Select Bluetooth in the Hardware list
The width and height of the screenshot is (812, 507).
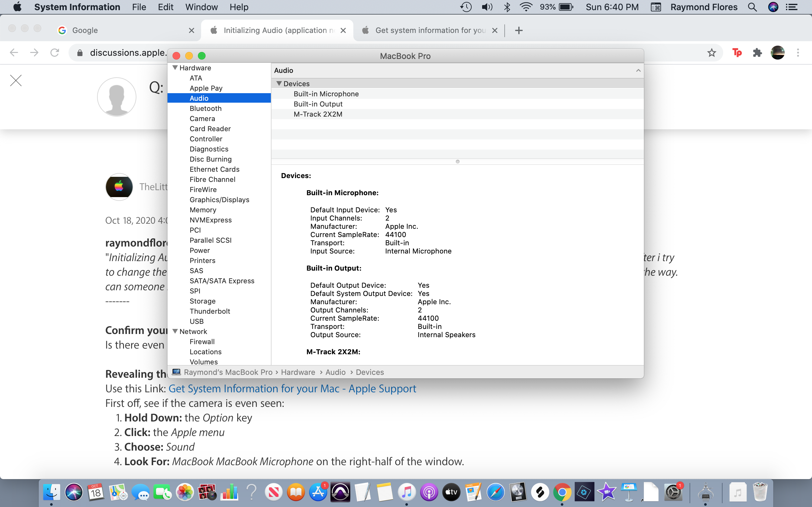pyautogui.click(x=205, y=108)
